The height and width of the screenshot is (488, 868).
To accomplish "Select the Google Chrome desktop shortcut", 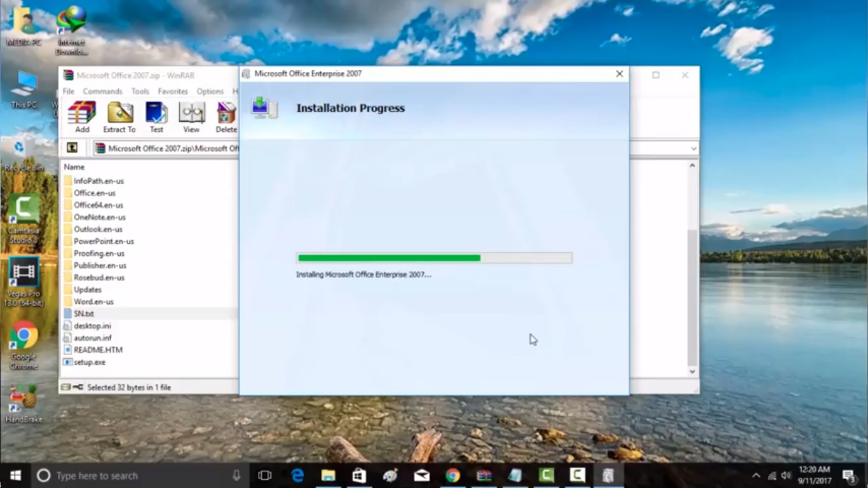I will pyautogui.click(x=24, y=346).
